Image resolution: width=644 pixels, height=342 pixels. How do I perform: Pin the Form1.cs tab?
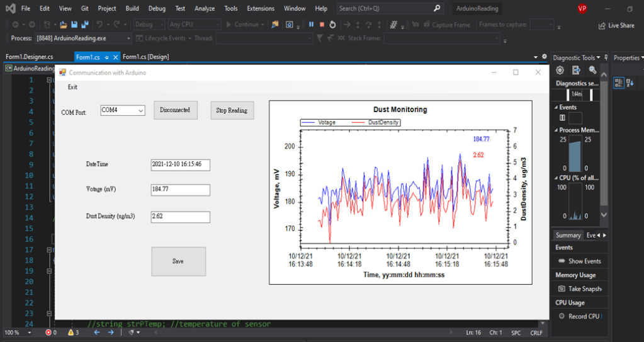point(107,57)
